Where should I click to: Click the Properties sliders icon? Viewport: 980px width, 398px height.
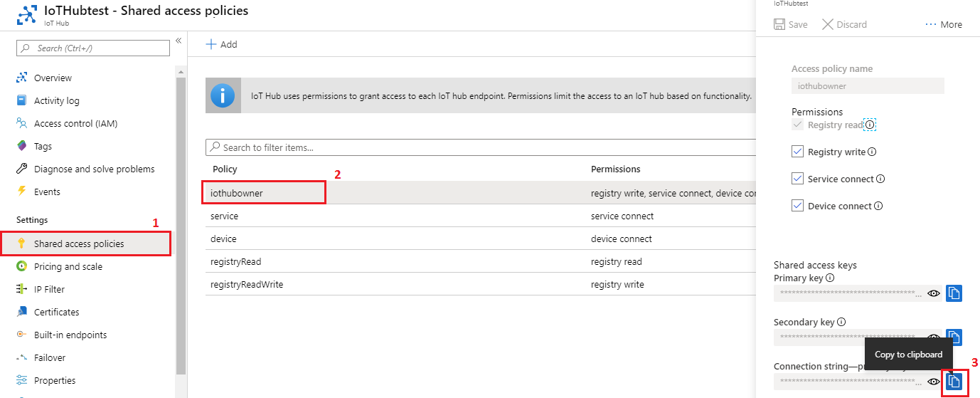point(21,380)
